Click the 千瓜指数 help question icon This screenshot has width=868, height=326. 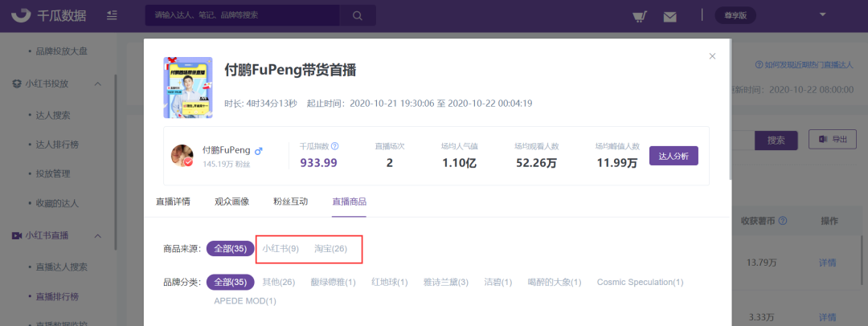335,147
